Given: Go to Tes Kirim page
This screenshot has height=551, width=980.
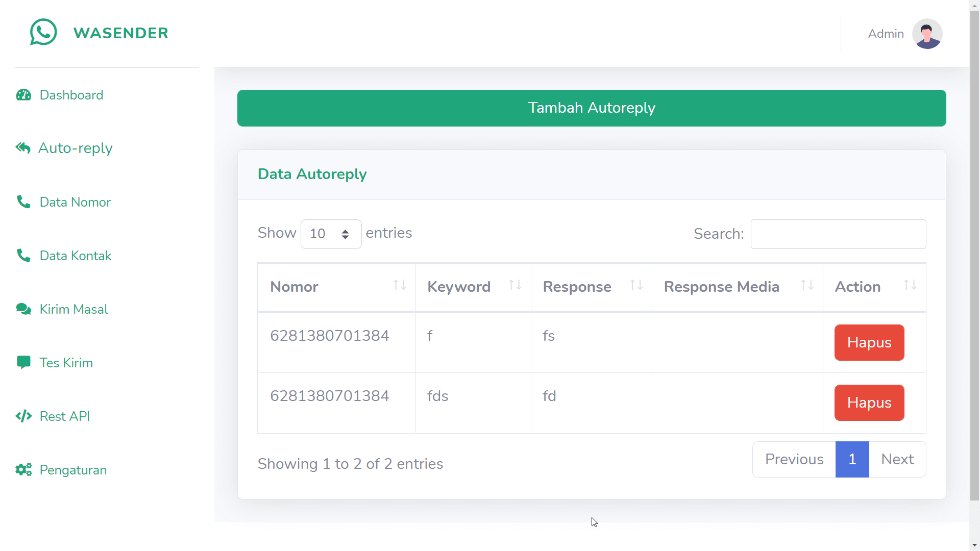Looking at the screenshot, I should click(x=66, y=363).
